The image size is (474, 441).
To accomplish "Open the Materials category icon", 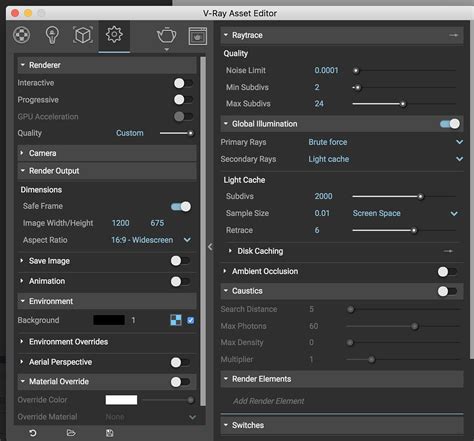I will (22, 35).
